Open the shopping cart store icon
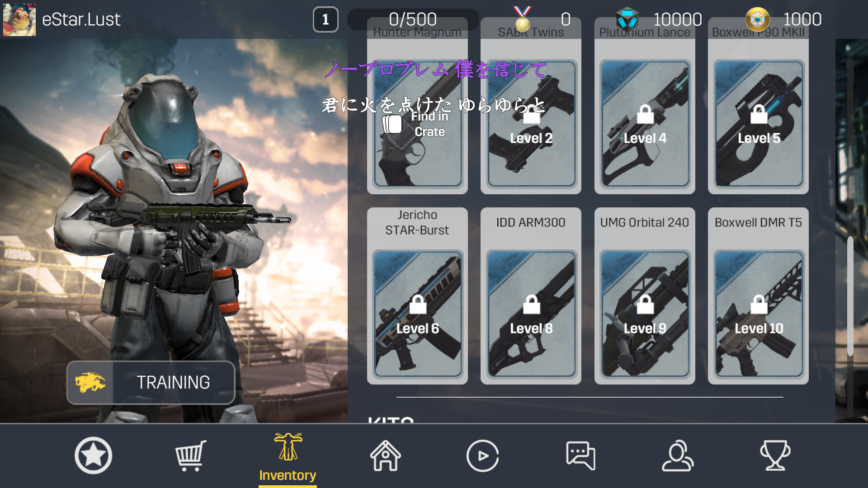Screen dimensions: 868x488 pyautogui.click(x=190, y=455)
